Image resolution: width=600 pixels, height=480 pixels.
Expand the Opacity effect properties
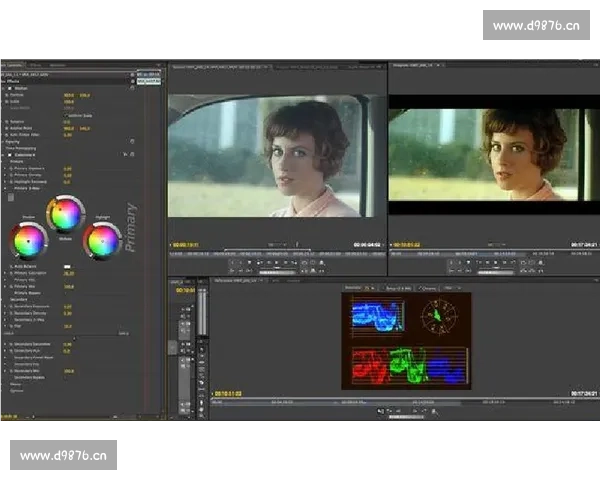(x=3, y=141)
